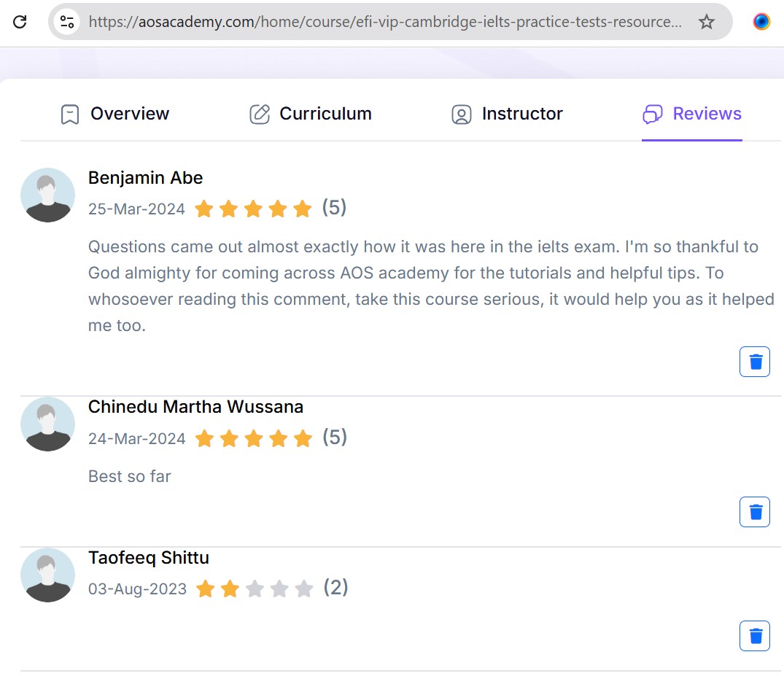784x676 pixels.
Task: Select the Reviews tab
Action: [x=692, y=114]
